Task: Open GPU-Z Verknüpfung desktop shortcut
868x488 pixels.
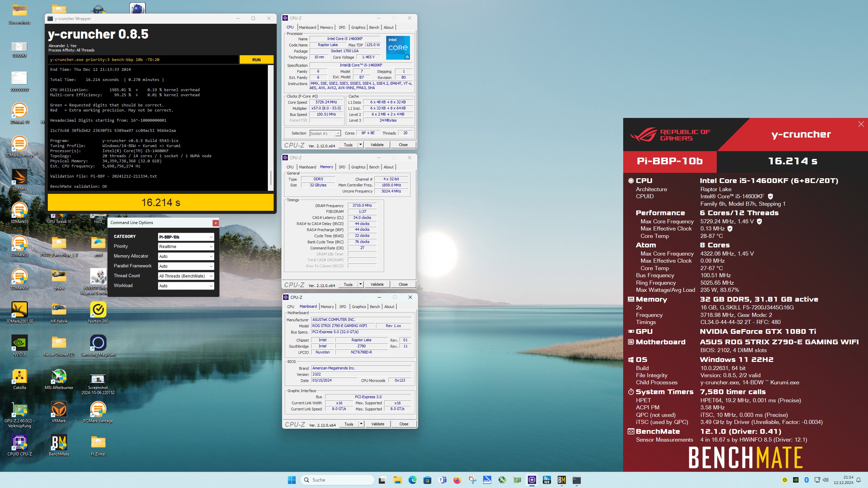Action: click(20, 415)
